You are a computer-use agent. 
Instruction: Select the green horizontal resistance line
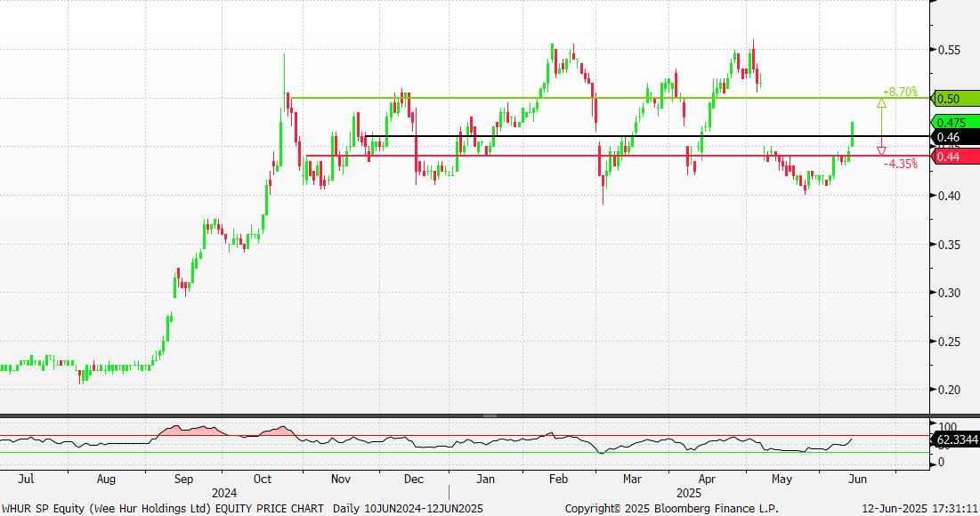(x=610, y=98)
